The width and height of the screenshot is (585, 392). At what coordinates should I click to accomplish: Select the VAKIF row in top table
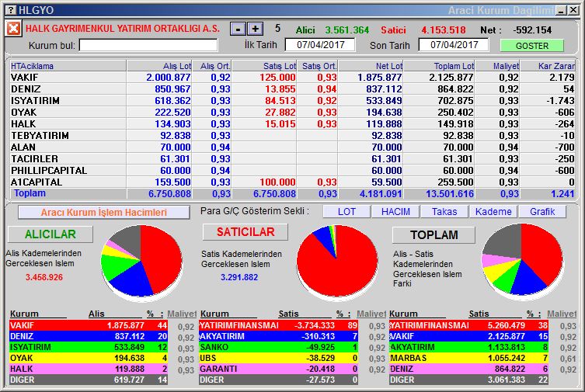click(x=292, y=78)
